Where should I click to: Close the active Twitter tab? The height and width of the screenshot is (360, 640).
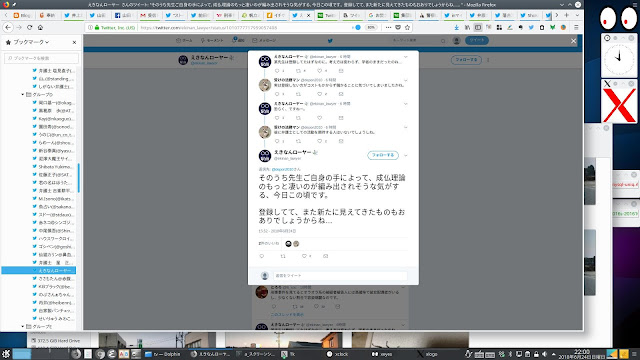[309, 15]
